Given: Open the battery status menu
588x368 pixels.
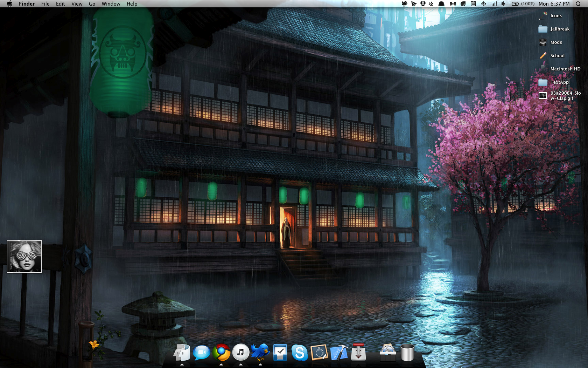Looking at the screenshot, I should pyautogui.click(x=523, y=4).
